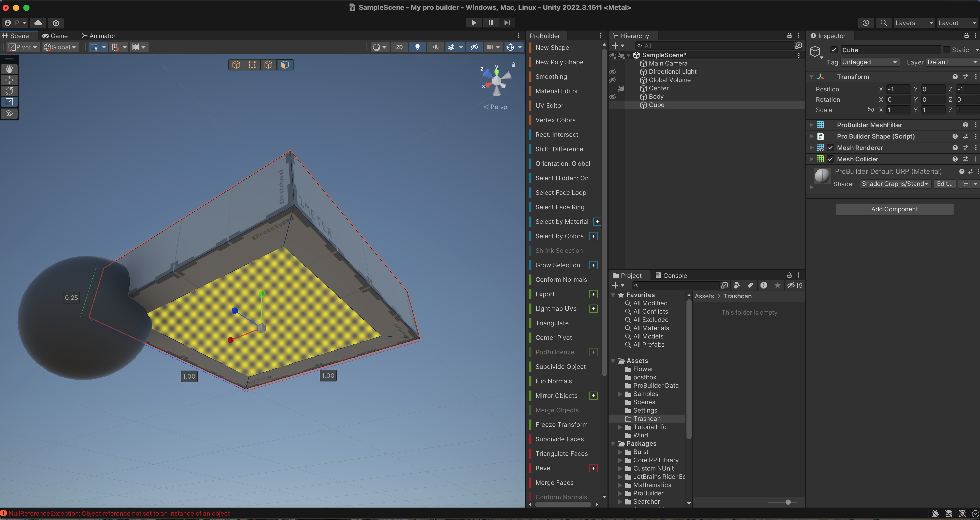Expand the Samples folder in Assets

click(x=620, y=394)
